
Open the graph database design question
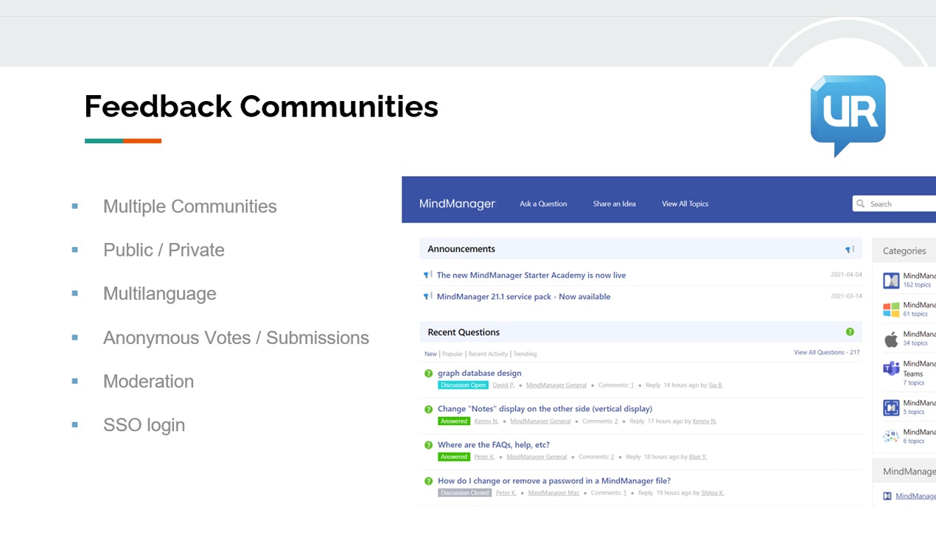pos(479,373)
